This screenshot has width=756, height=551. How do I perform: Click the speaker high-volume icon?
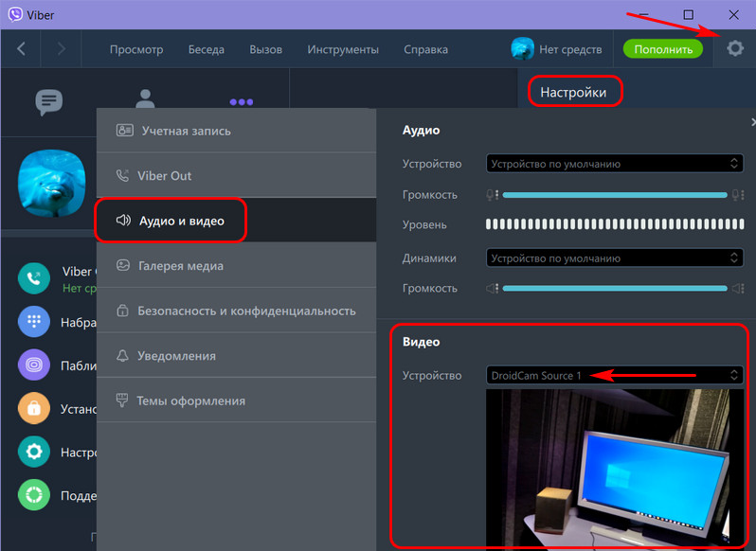tap(738, 289)
